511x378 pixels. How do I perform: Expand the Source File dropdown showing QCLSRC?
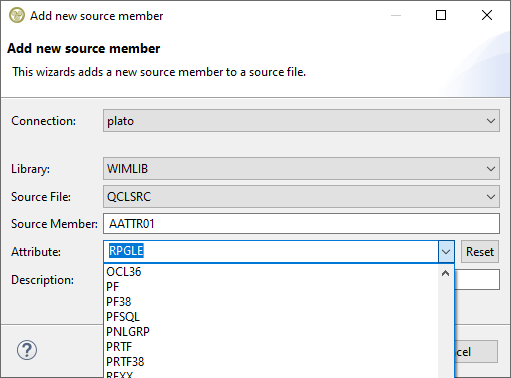click(x=301, y=197)
